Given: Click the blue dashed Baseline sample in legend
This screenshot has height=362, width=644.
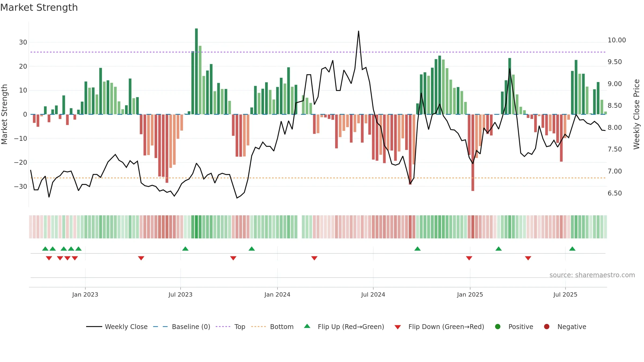Looking at the screenshot, I should click(160, 327).
